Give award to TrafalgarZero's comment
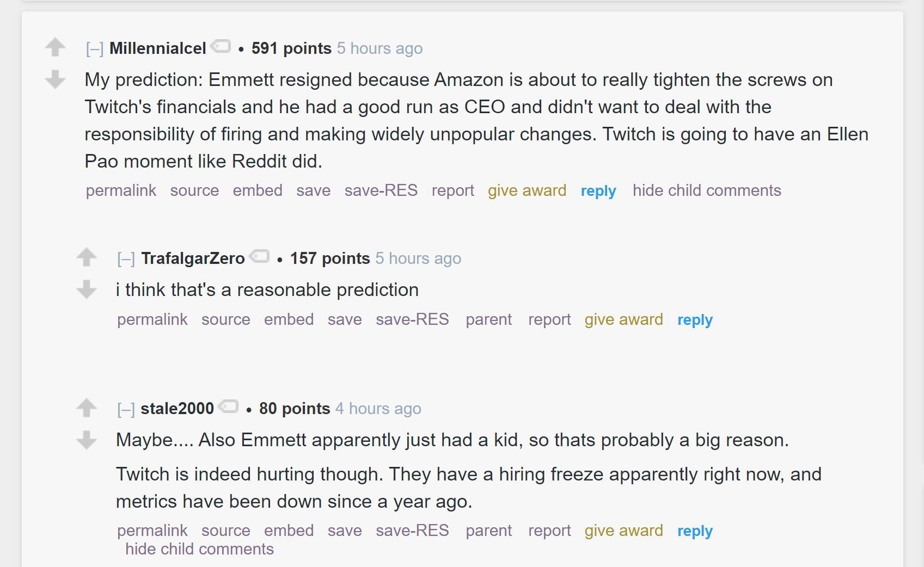 coord(623,319)
